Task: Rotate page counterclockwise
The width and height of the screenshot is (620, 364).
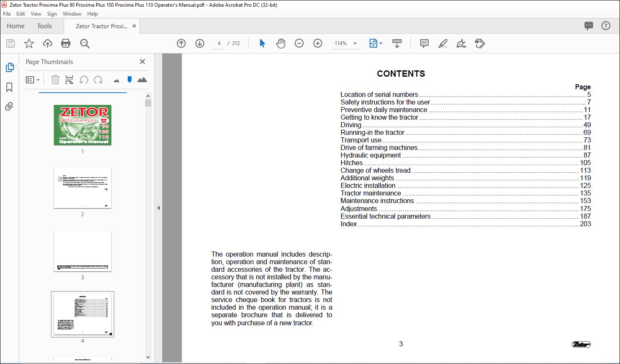Action: pos(84,80)
